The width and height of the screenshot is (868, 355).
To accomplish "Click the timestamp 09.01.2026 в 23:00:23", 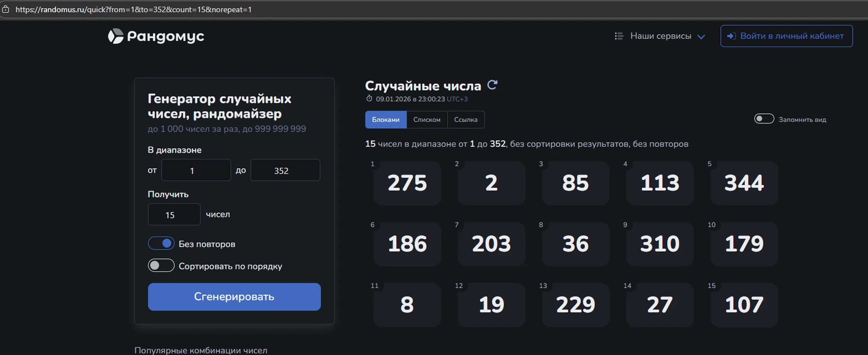I will coord(410,99).
